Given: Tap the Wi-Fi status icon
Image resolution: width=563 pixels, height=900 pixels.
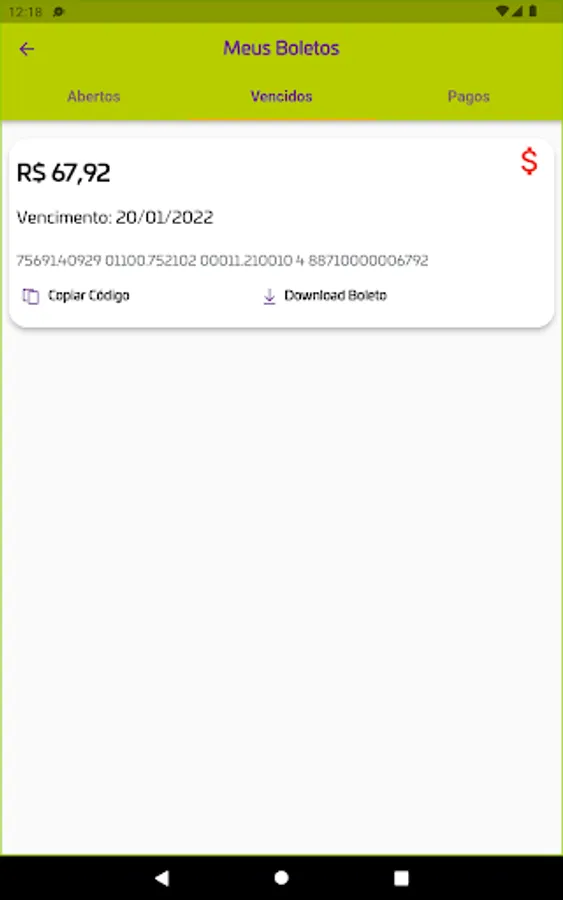Looking at the screenshot, I should pyautogui.click(x=502, y=11).
